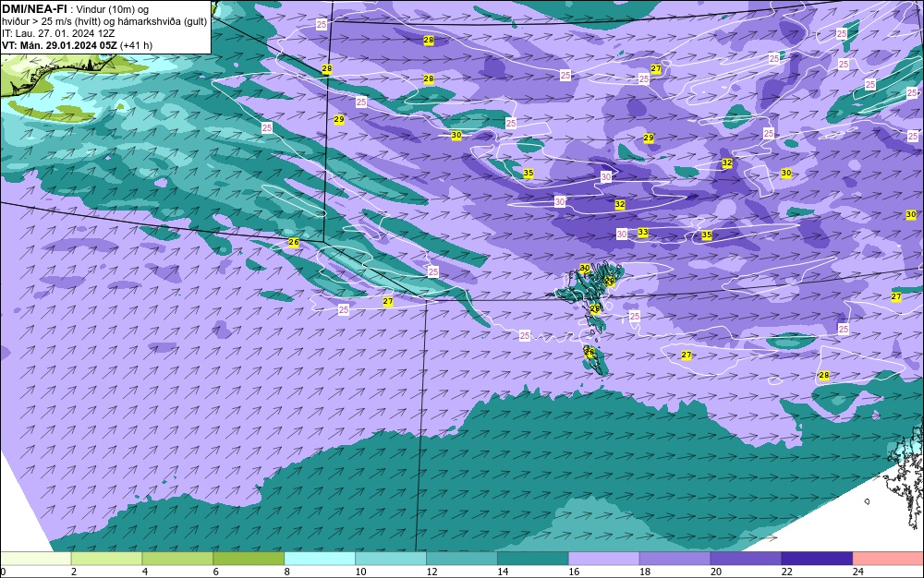Pick the medium teal 12–14 m/s legend swatch
This screenshot has height=578, width=924.
point(462,559)
